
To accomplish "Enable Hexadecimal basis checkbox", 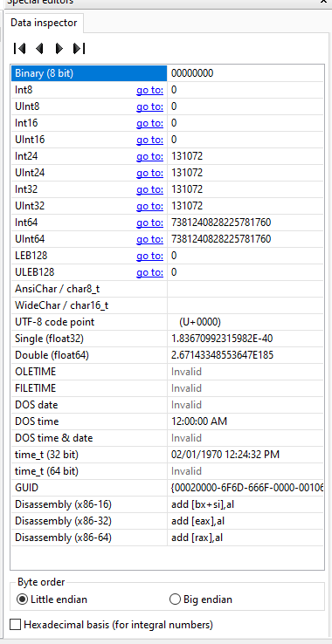I will coord(112,625).
